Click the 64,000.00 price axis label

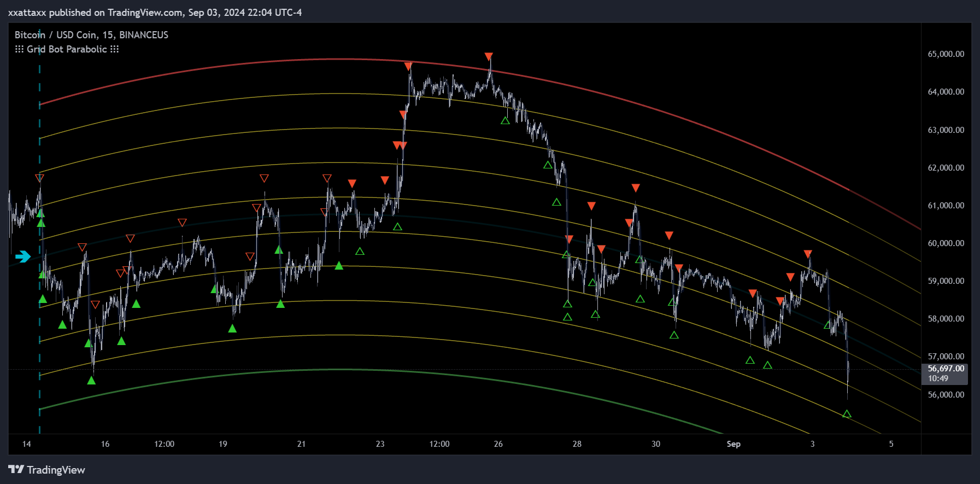pos(946,92)
